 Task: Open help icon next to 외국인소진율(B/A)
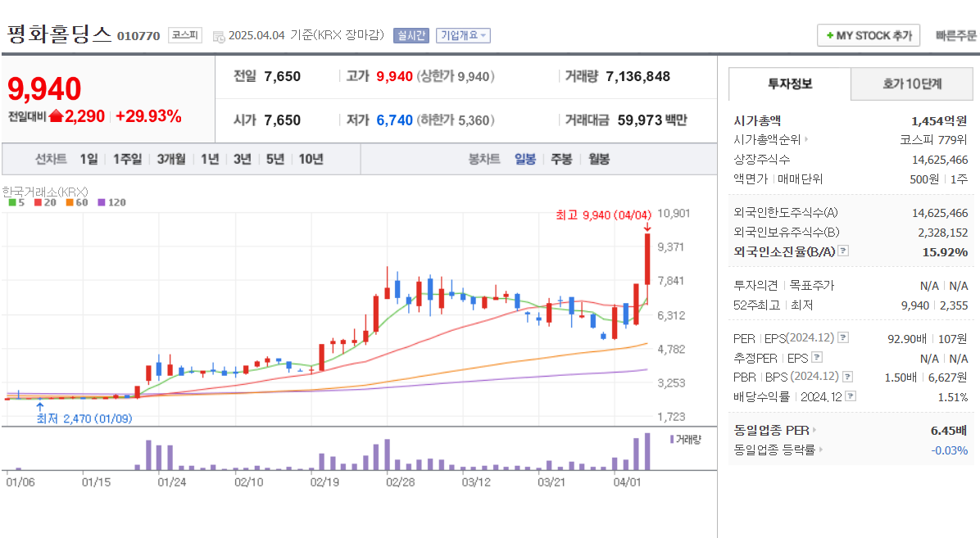coord(843,251)
